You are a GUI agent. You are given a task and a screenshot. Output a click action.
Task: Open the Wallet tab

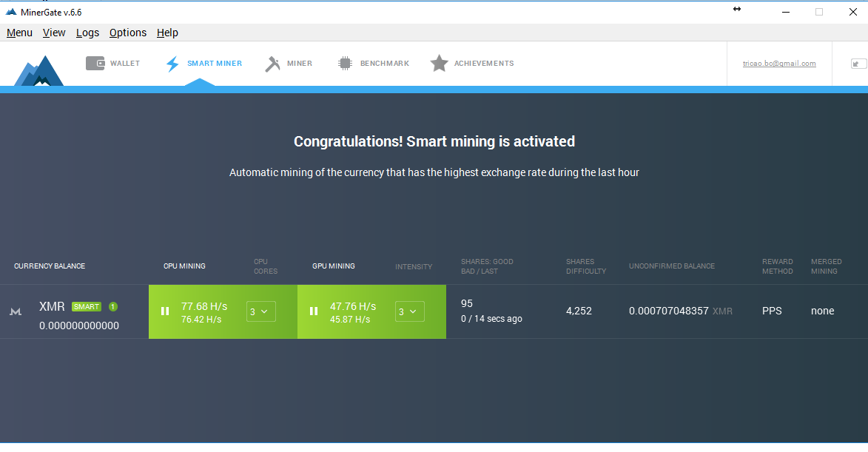coord(113,63)
